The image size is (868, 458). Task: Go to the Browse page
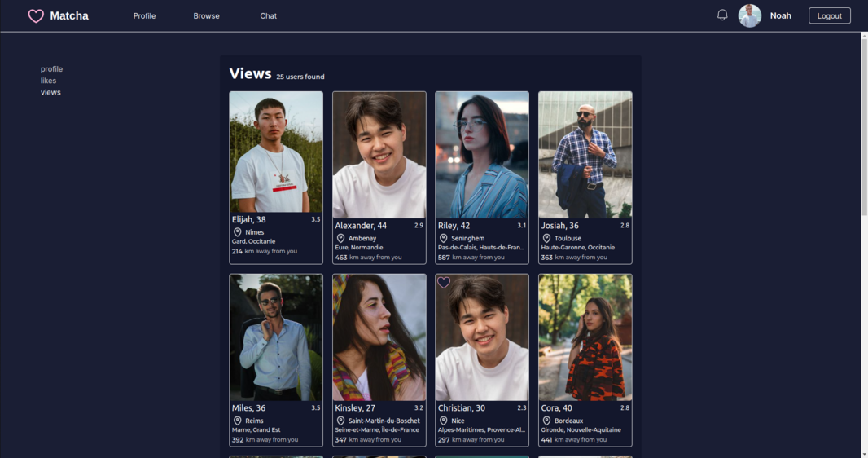(x=206, y=16)
